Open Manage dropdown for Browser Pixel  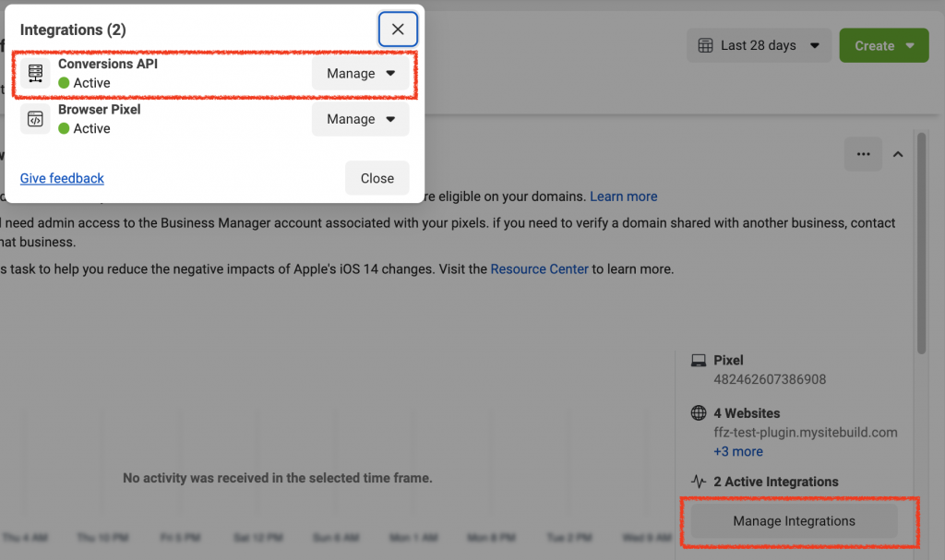point(360,119)
